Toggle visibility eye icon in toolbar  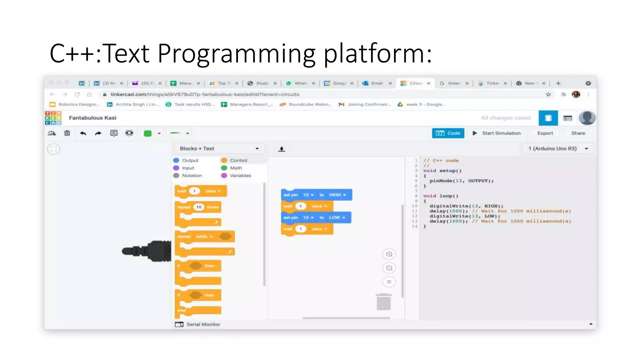tap(129, 133)
